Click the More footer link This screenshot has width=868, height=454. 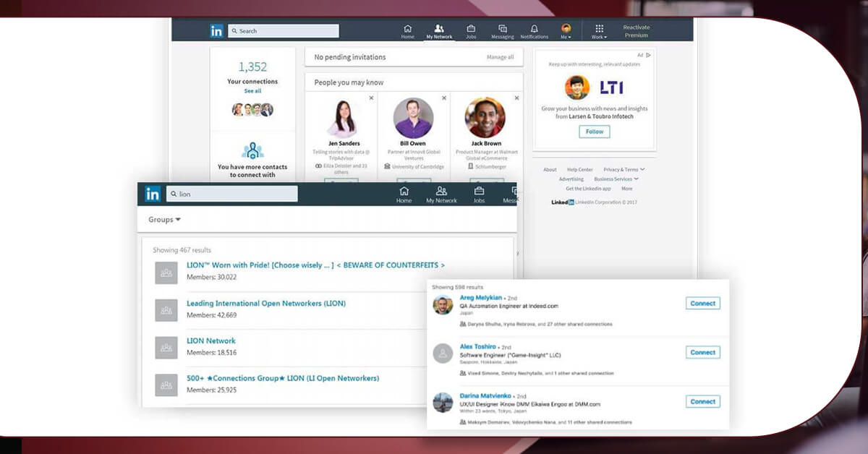tap(626, 189)
